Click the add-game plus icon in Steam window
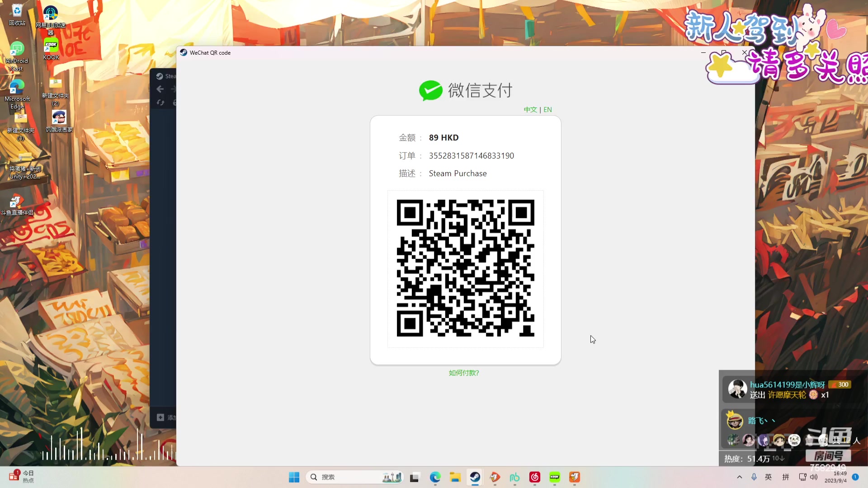Screen dimensions: 868x488 coord(160,418)
